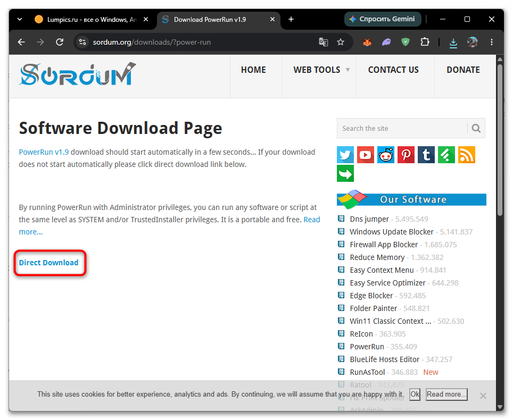
Task: Click the Direct Download link
Action: click(49, 263)
